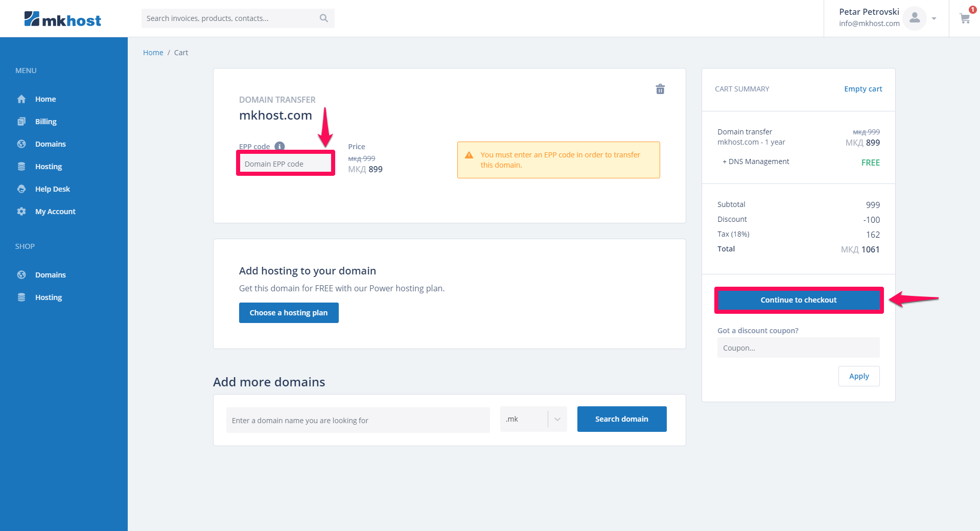Click the EPP code warning message
The height and width of the screenshot is (531, 980).
(558, 160)
